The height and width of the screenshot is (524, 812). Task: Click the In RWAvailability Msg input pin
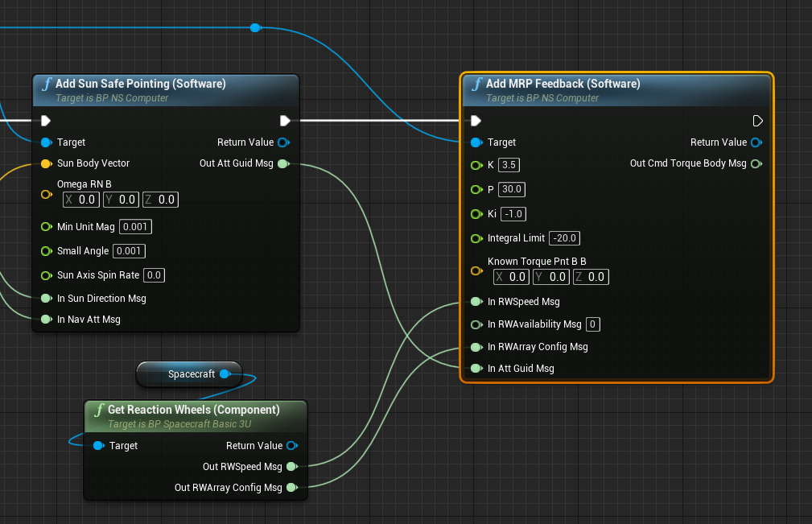(x=476, y=324)
